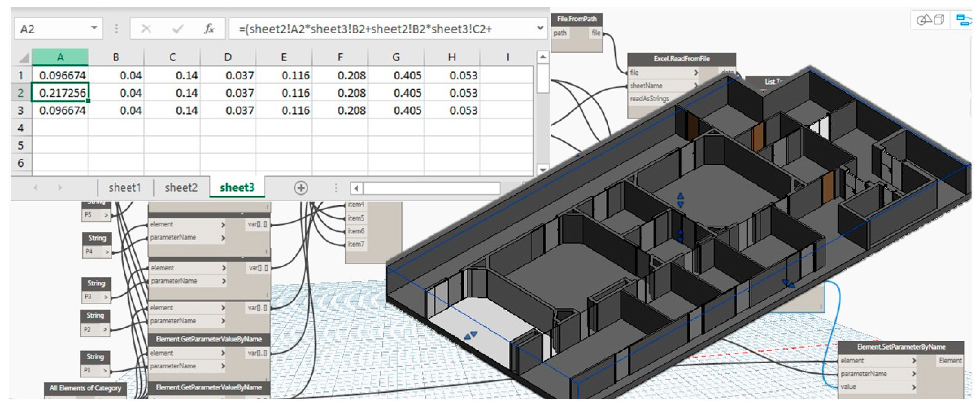Expand the formula bar chevron
980x409 pixels.
pyautogui.click(x=540, y=28)
